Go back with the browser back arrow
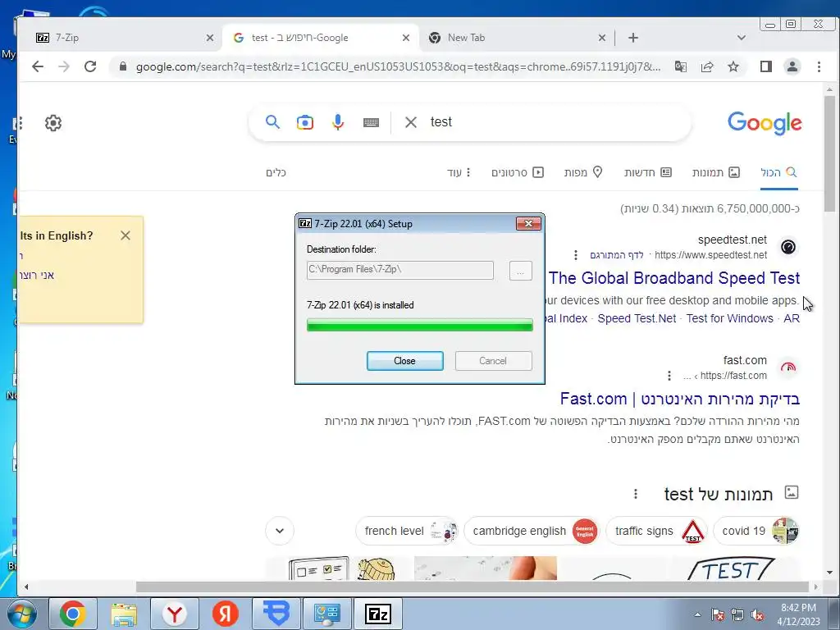This screenshot has width=840, height=630. (x=38, y=66)
